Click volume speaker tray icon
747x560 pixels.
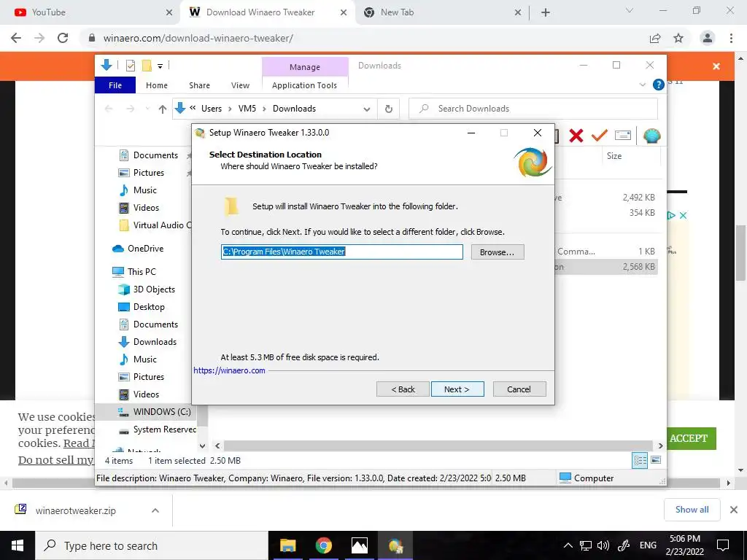point(603,545)
